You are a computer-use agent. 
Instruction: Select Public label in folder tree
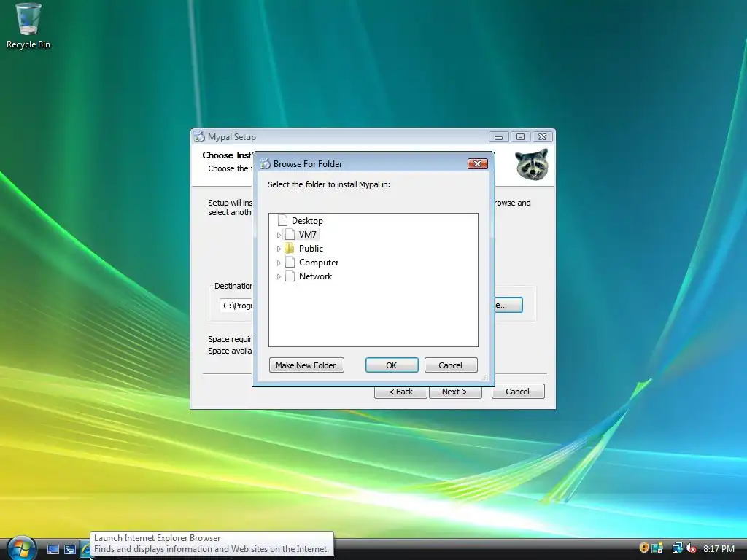point(311,248)
